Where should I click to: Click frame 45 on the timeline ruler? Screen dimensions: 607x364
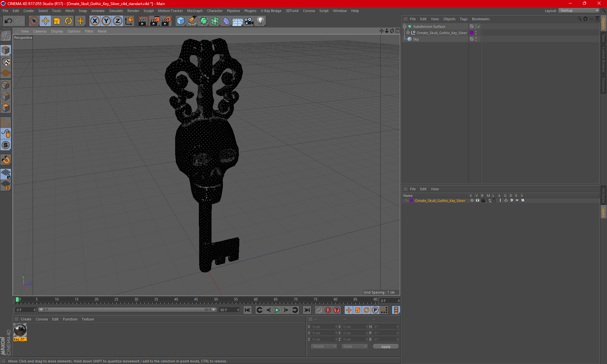[x=196, y=299]
